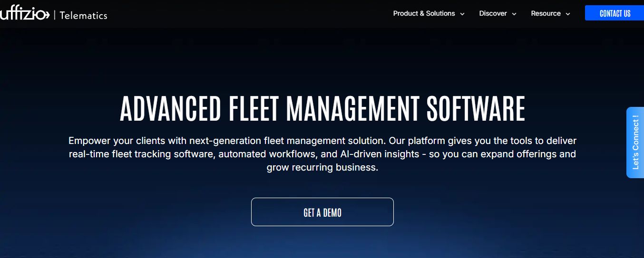Expand the chevron next to Discover
Screen dimensions: 644x258
[x=514, y=14]
